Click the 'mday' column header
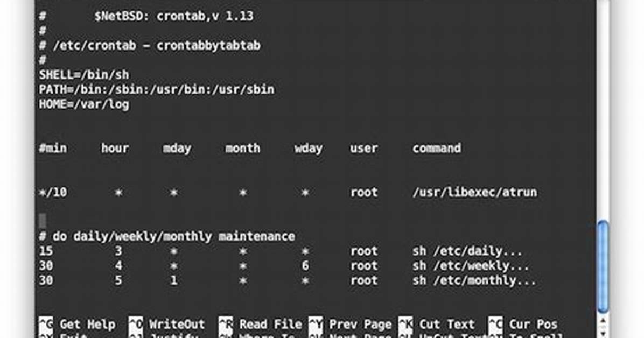The width and height of the screenshot is (644, 338). tap(177, 149)
